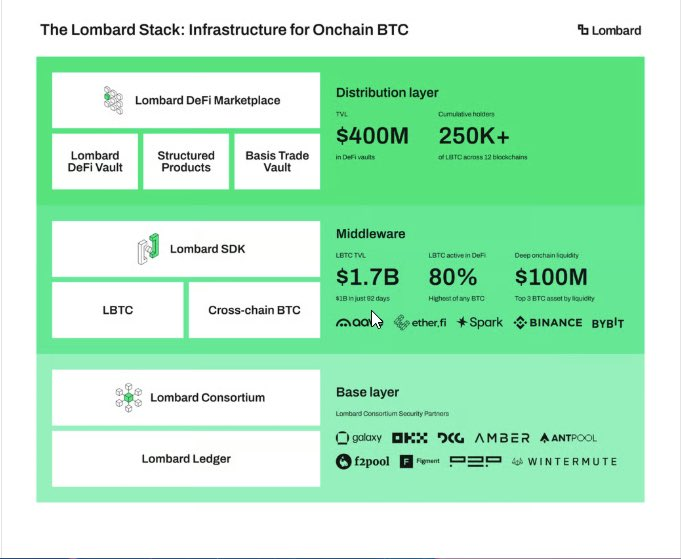Click 'Highest of any BTC' caption
The image size is (681, 559).
(x=456, y=298)
